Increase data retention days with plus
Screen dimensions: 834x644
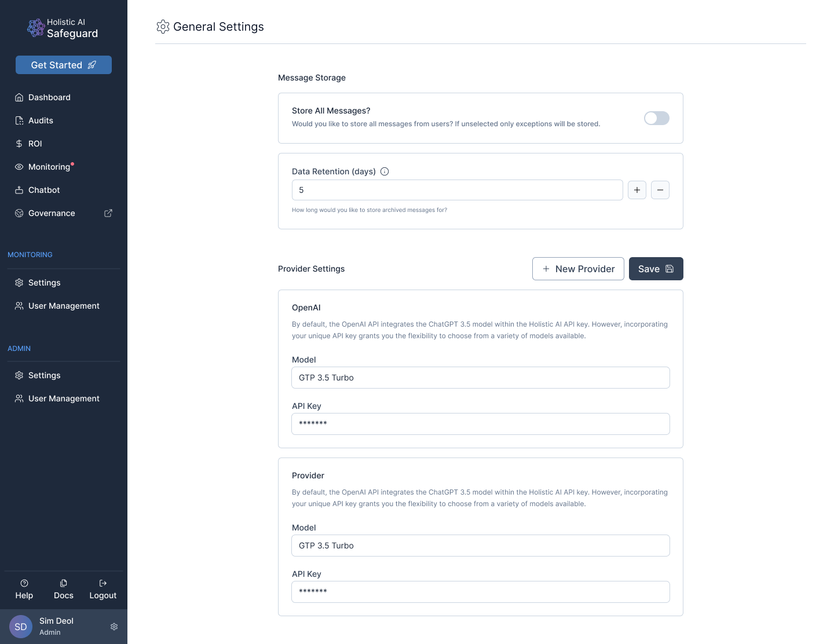point(637,190)
